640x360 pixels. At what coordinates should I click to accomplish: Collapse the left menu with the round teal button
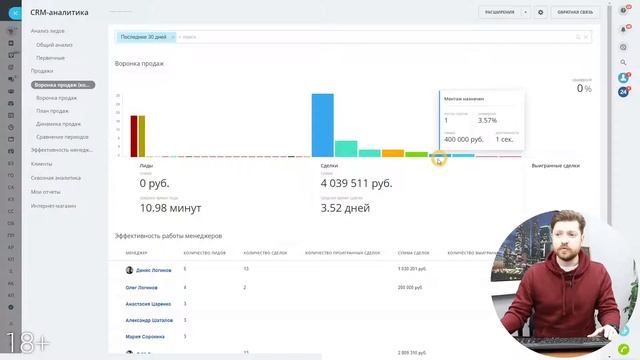tap(15, 13)
